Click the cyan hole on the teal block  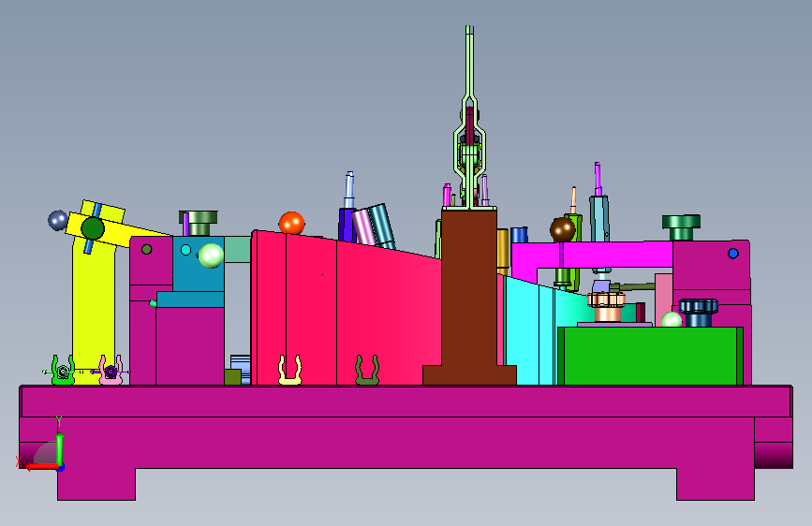(x=186, y=250)
